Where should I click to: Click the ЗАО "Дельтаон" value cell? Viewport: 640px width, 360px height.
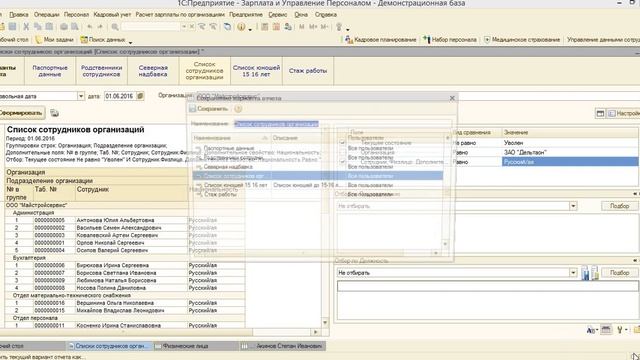(x=570, y=152)
